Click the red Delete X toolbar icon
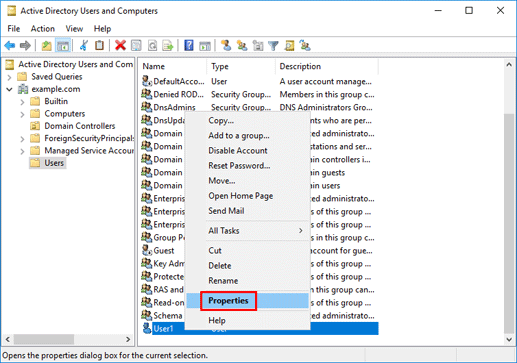The image size is (517, 363). [x=120, y=45]
